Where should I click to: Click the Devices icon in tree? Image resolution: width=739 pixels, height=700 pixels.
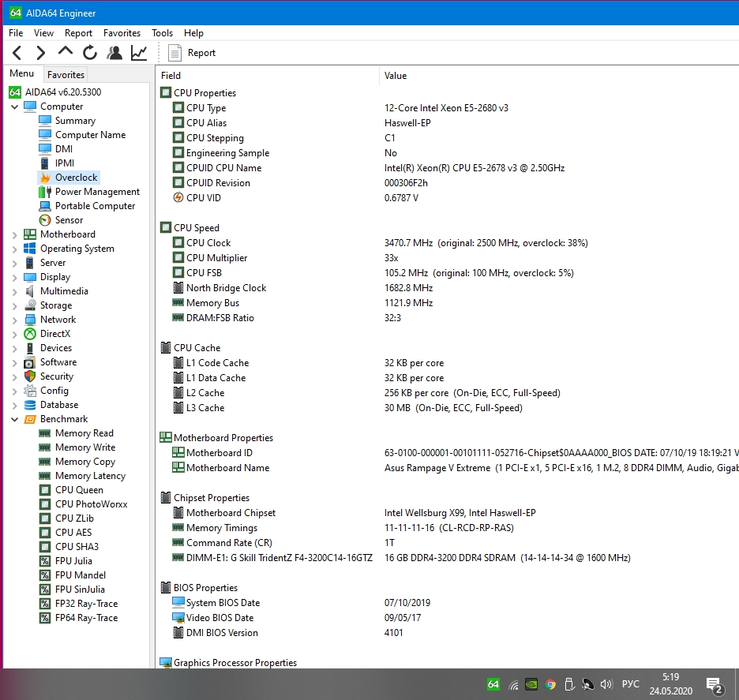coord(30,348)
